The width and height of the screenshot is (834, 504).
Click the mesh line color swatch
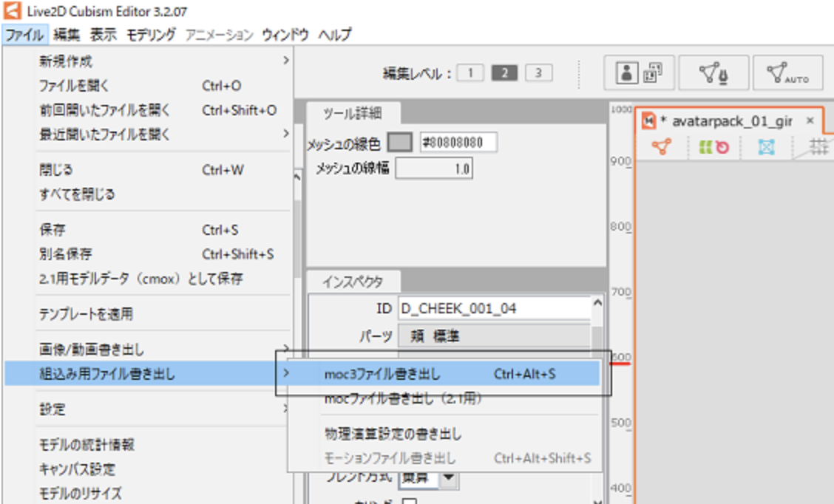[400, 143]
